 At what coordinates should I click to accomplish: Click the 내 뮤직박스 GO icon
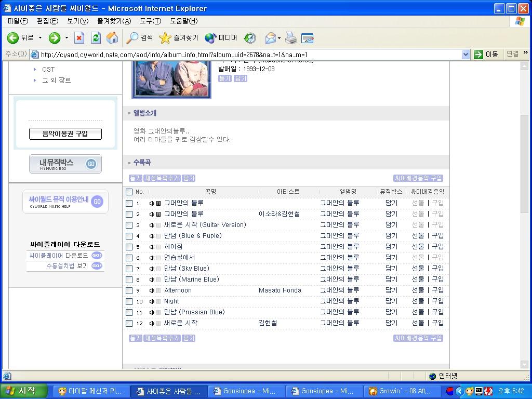point(91,164)
